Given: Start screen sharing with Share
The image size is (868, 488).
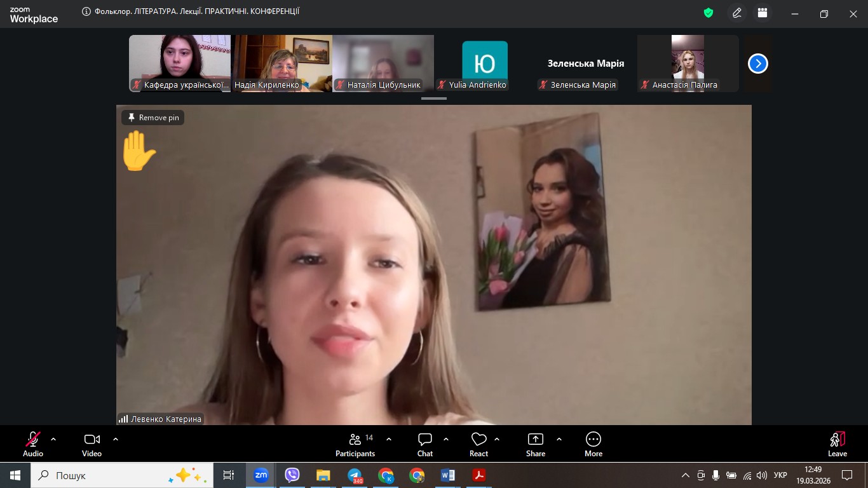Looking at the screenshot, I should (536, 444).
